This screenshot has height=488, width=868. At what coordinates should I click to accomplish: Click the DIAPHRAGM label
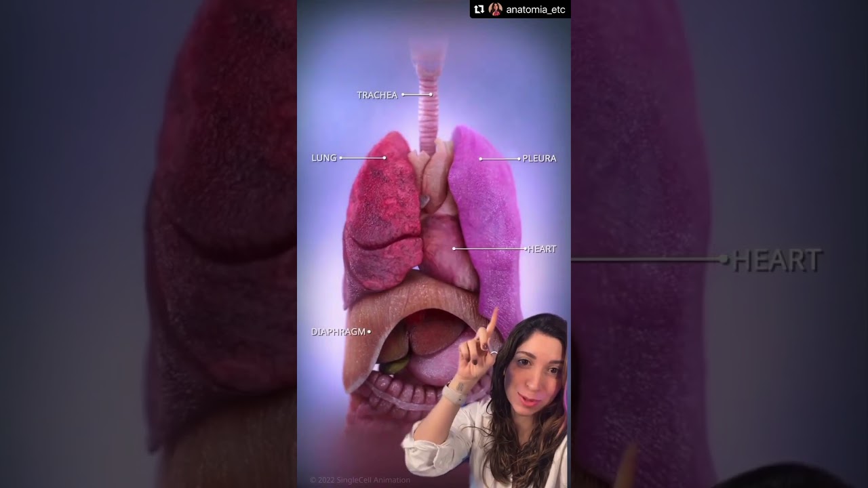click(338, 332)
